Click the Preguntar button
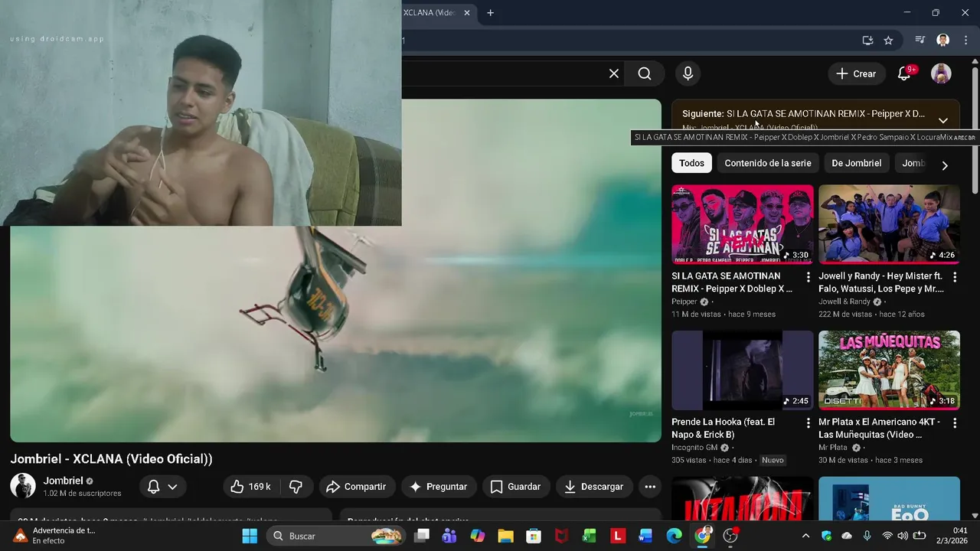 pyautogui.click(x=438, y=487)
